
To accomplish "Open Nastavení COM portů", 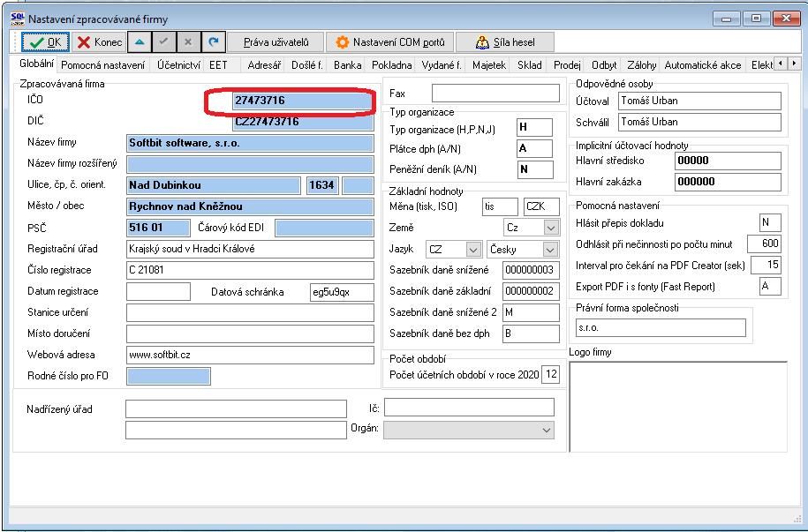I will pos(390,42).
